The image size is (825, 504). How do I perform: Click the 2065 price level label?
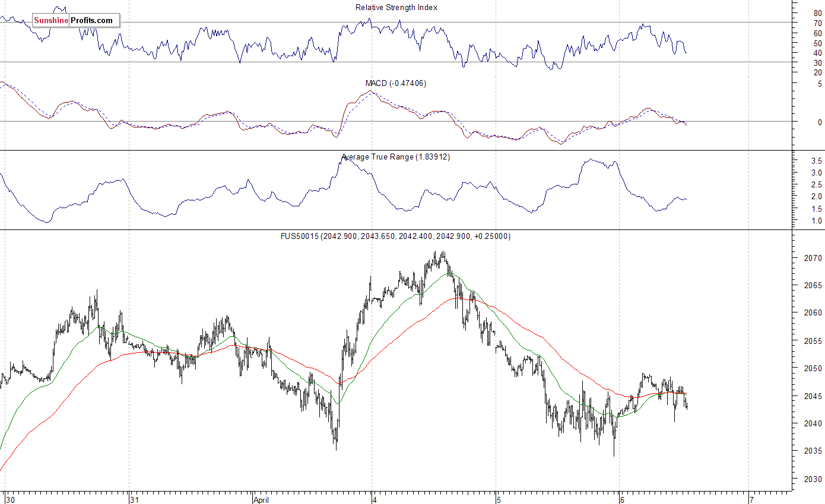813,286
